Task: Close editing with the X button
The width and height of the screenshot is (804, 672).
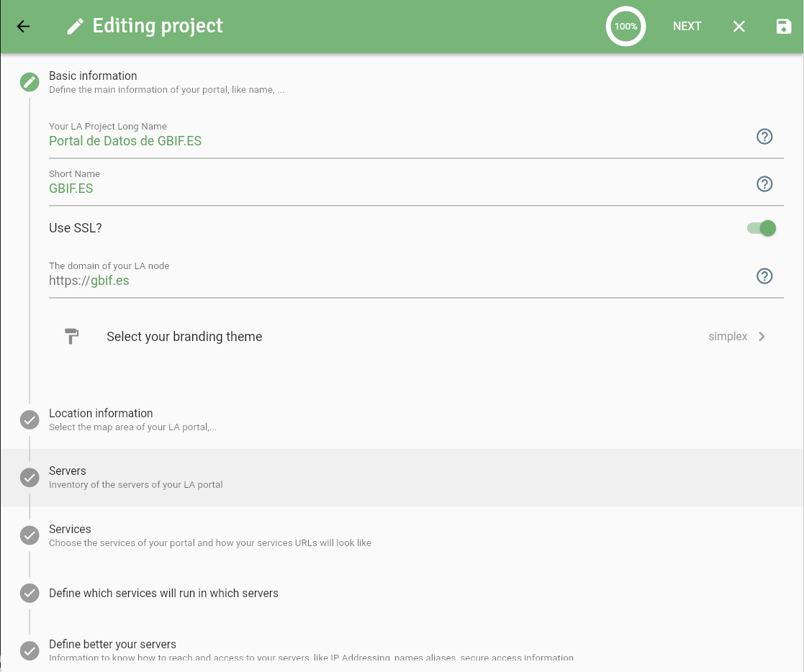Action: tap(738, 26)
